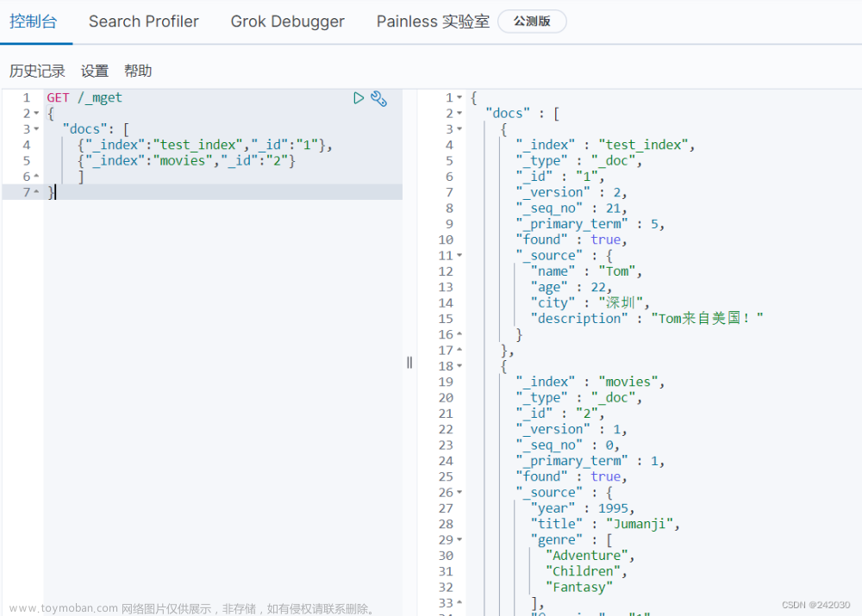Collapse request editor docs array at line 3
The height and width of the screenshot is (616, 862).
(x=36, y=129)
